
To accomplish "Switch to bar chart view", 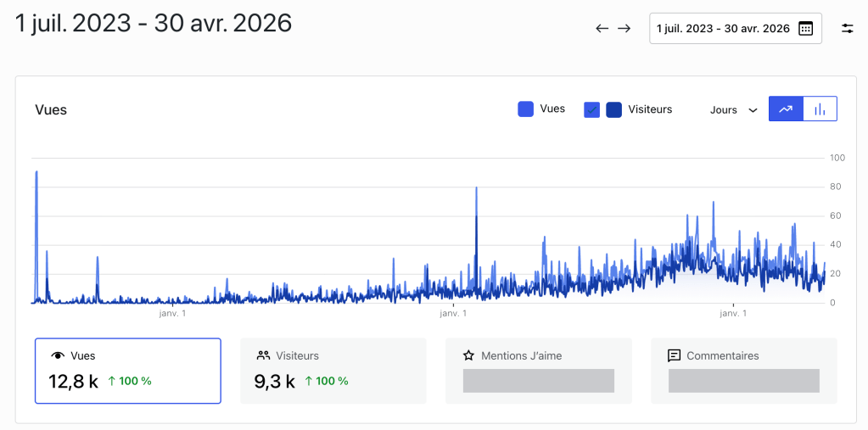I will tap(820, 109).
